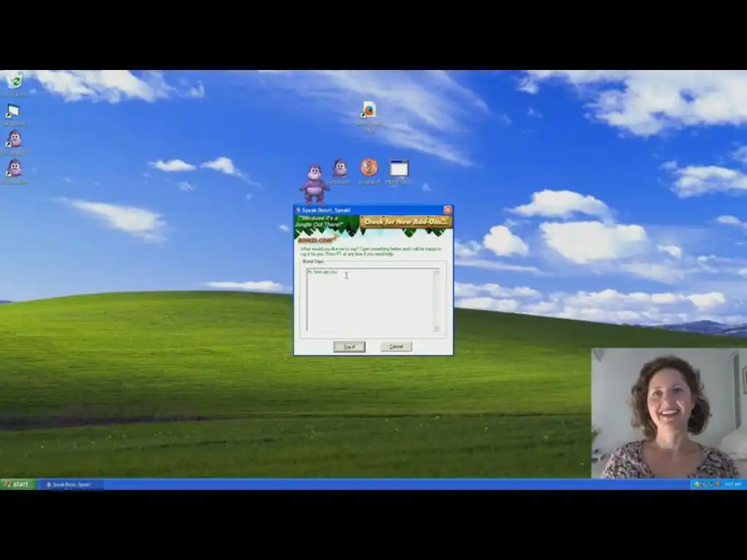Click the orange system tray icon

[x=718, y=484]
